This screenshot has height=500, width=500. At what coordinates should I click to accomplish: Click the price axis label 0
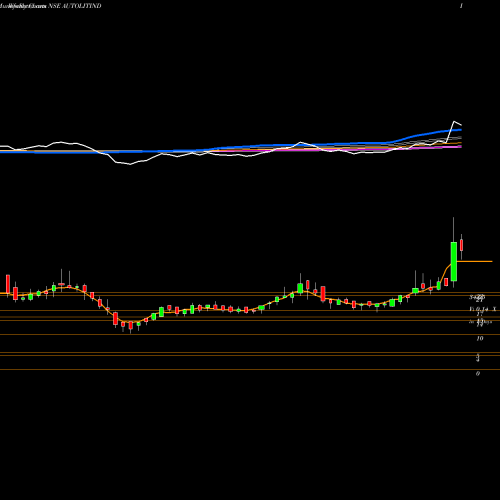point(478,374)
